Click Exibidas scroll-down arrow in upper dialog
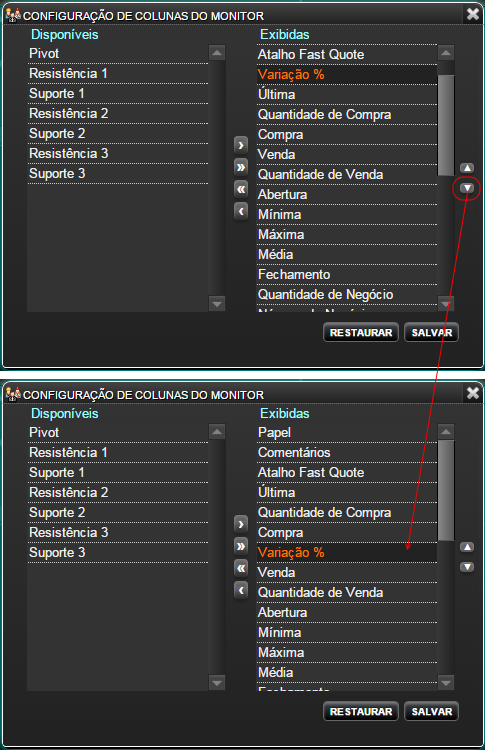This screenshot has width=485, height=750. click(446, 303)
